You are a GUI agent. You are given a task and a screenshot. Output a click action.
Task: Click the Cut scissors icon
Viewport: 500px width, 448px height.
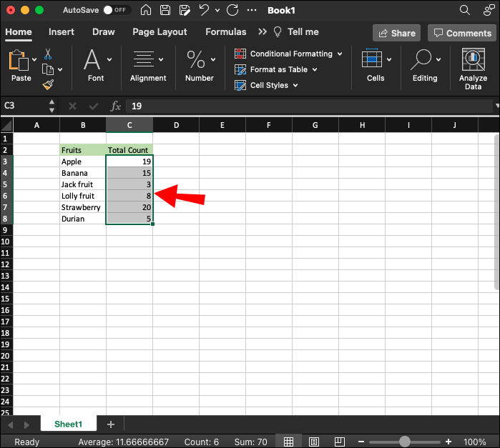click(48, 54)
